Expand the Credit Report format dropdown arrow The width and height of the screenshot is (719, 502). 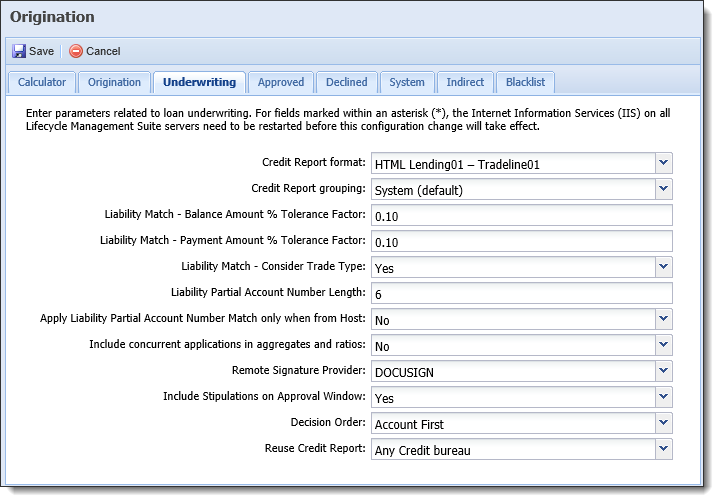(664, 163)
